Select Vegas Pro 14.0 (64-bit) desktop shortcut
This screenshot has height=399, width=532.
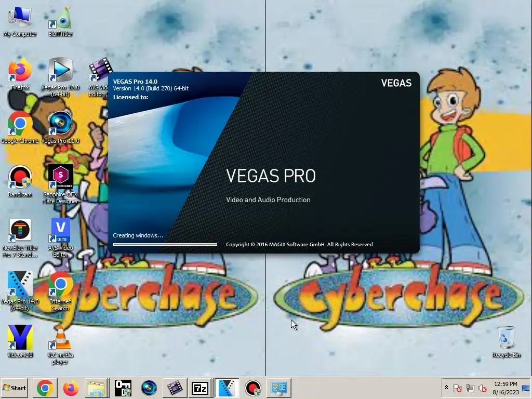(20, 291)
